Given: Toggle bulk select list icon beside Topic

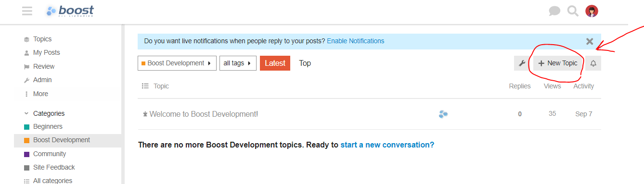Looking at the screenshot, I should pos(145,86).
